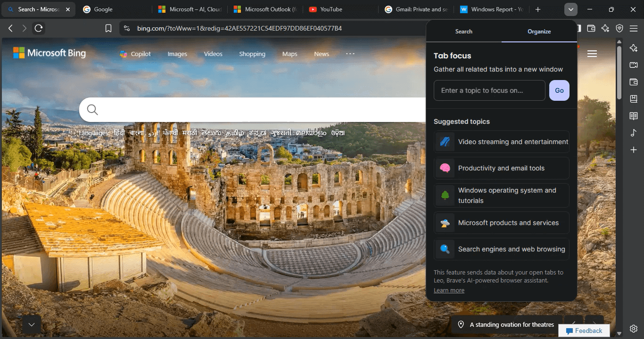Click the Brave Wallet toolbar icon

pyautogui.click(x=591, y=28)
